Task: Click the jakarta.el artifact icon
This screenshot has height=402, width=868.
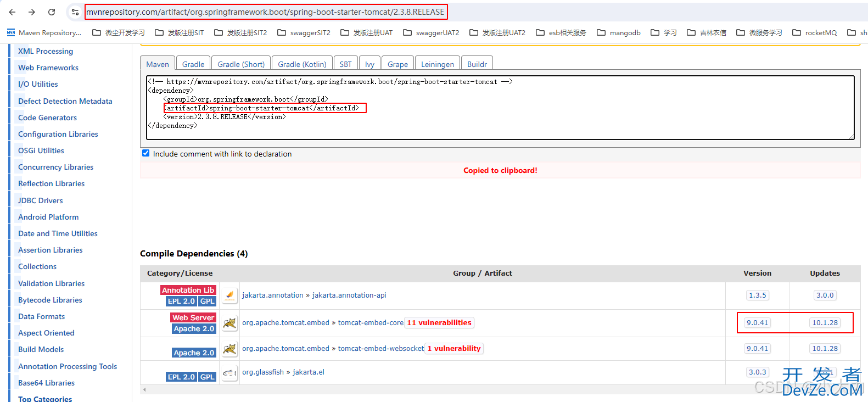Action: point(229,372)
